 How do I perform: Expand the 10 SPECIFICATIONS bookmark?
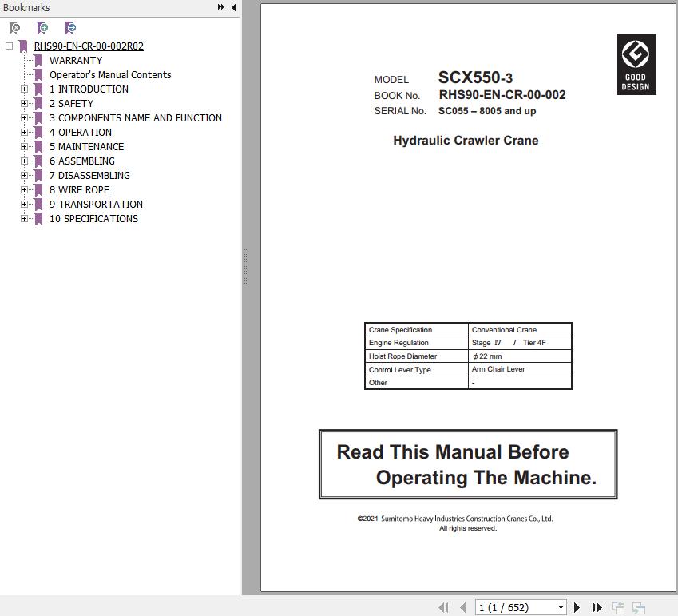click(24, 218)
